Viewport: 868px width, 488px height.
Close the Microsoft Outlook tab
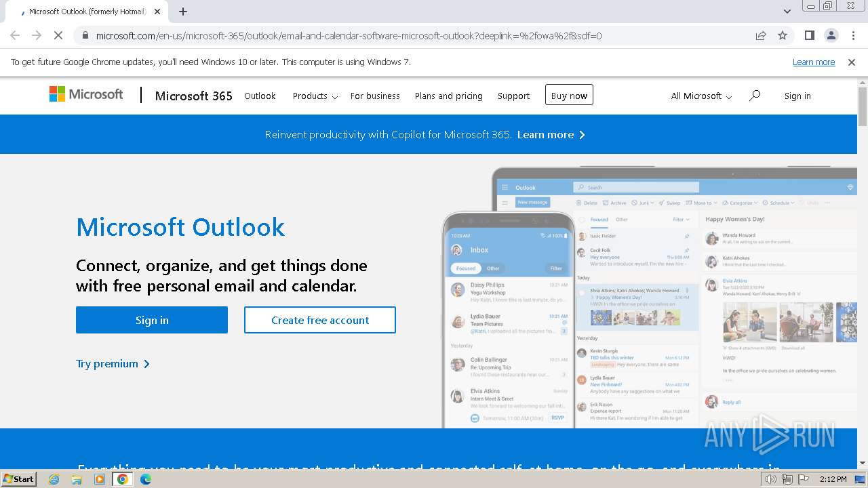pos(157,12)
